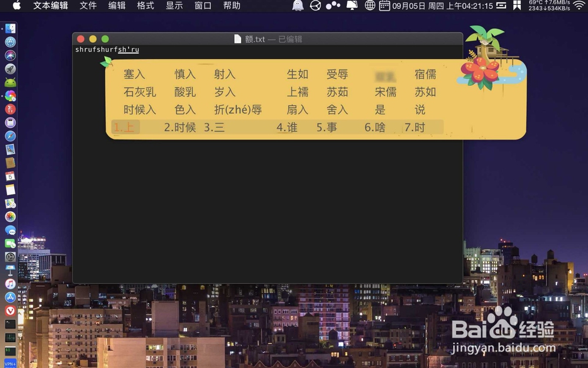Open the Music app from the Dock
588x368 pixels.
tap(10, 285)
